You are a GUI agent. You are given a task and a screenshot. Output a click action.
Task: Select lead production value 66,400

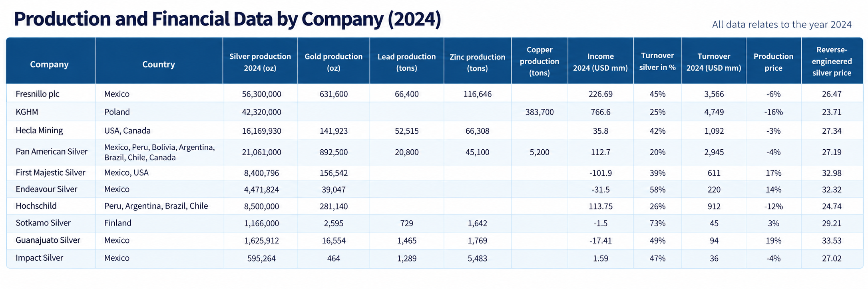[x=407, y=94]
